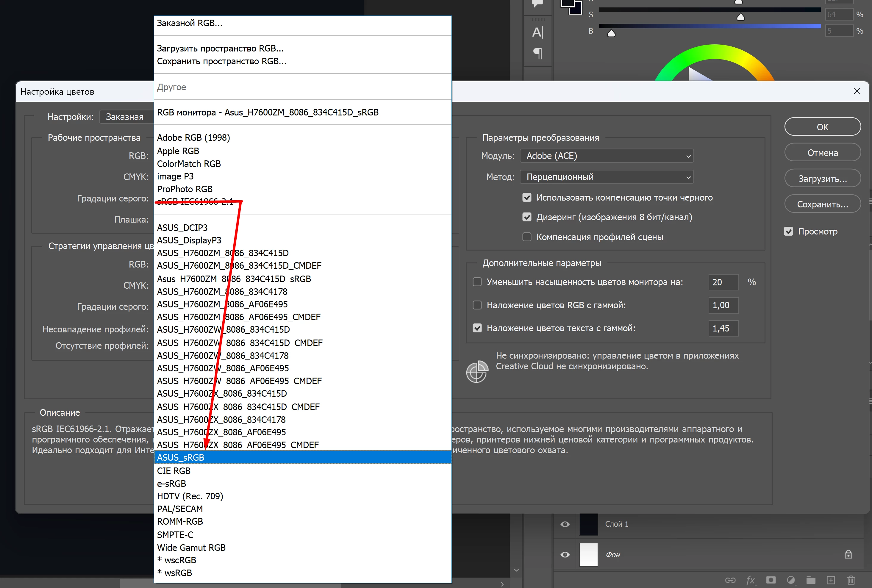The width and height of the screenshot is (872, 588).
Task: Click the Фон layer thumbnail
Action: 588,554
